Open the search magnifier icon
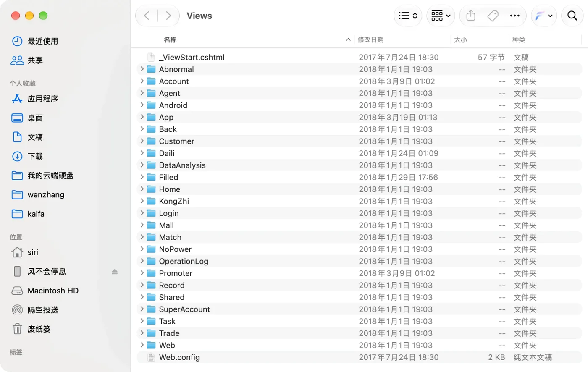588x372 pixels. (x=572, y=16)
